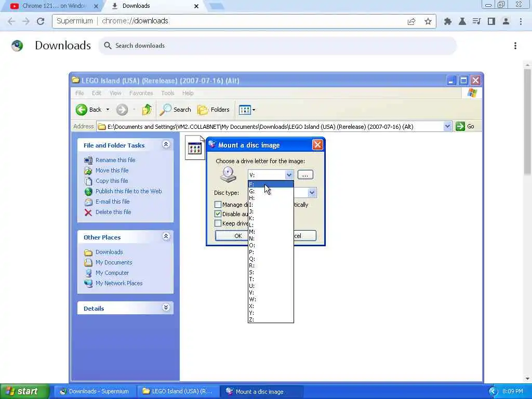Click the browse button with three dots
The width and height of the screenshot is (532, 399).
coord(305,175)
